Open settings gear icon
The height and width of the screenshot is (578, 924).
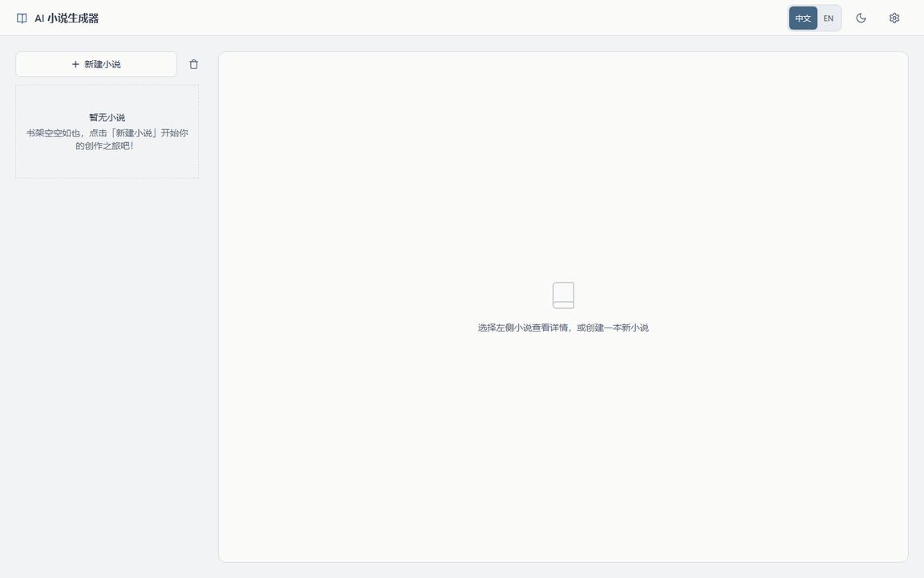[x=894, y=18]
